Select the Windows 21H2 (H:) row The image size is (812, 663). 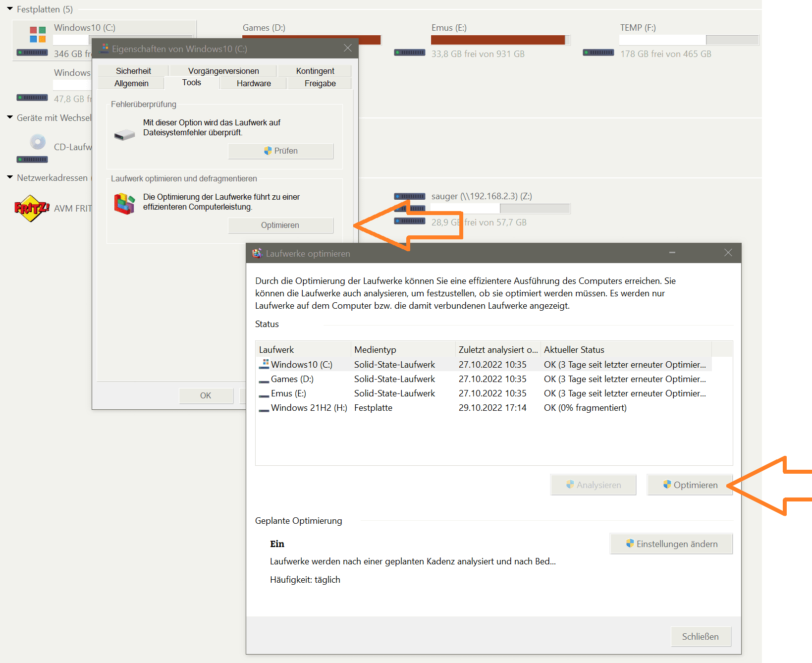point(484,407)
